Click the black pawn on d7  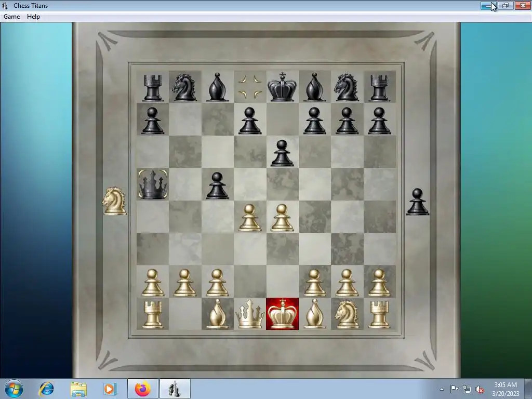pyautogui.click(x=250, y=121)
